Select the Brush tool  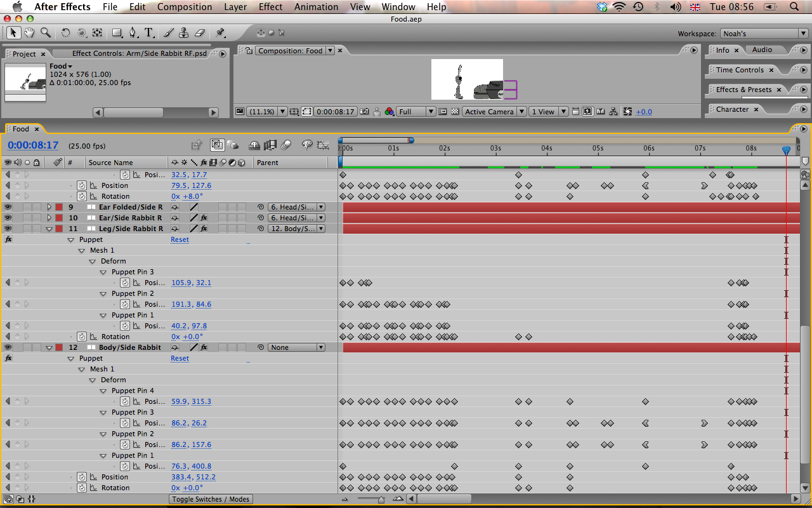coord(169,32)
